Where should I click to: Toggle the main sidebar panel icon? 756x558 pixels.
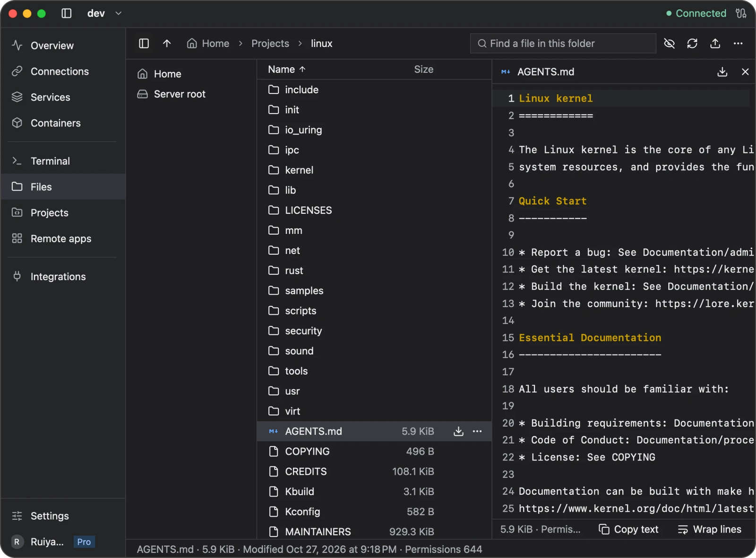point(67,13)
